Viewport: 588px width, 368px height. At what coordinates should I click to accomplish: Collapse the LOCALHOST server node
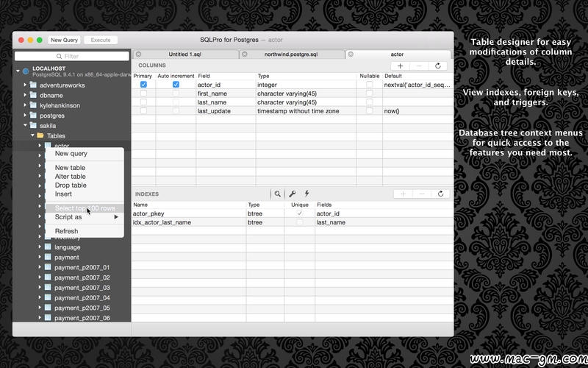coord(18,71)
